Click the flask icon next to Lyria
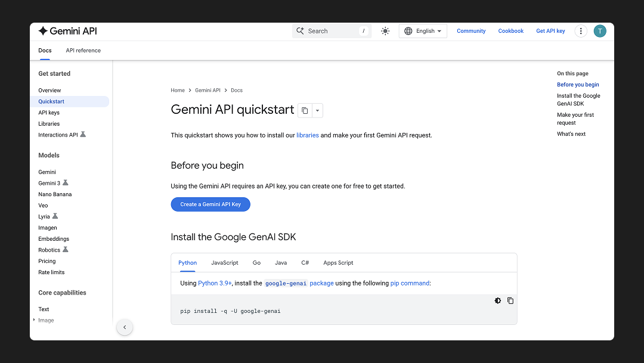The height and width of the screenshot is (363, 644). 55,216
